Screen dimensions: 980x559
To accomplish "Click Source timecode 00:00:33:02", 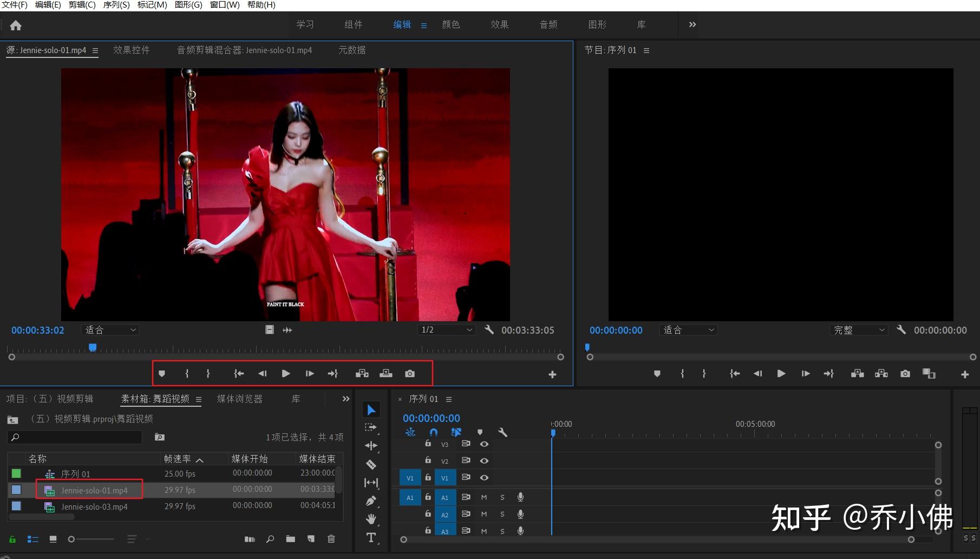I will point(38,330).
